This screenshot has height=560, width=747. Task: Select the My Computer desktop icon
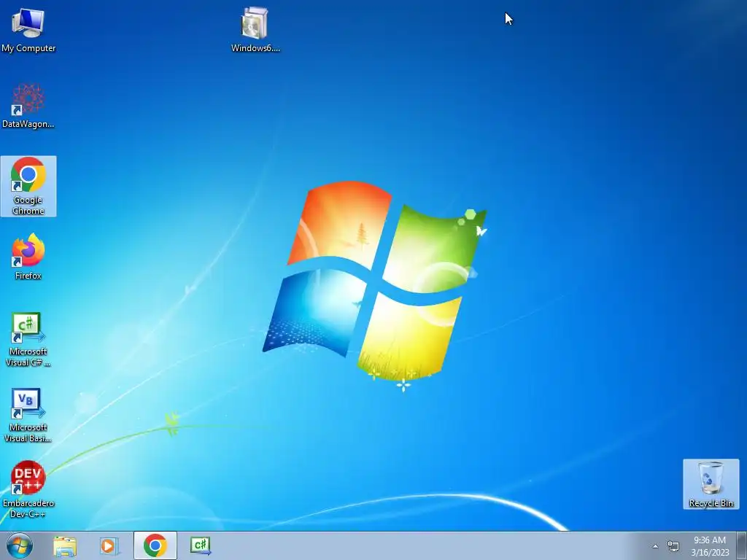(28, 29)
